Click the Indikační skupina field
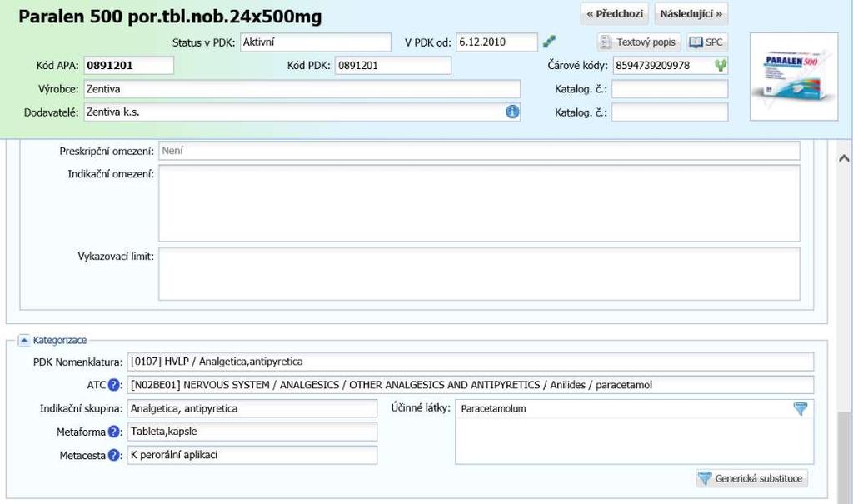The width and height of the screenshot is (853, 504). [252, 408]
